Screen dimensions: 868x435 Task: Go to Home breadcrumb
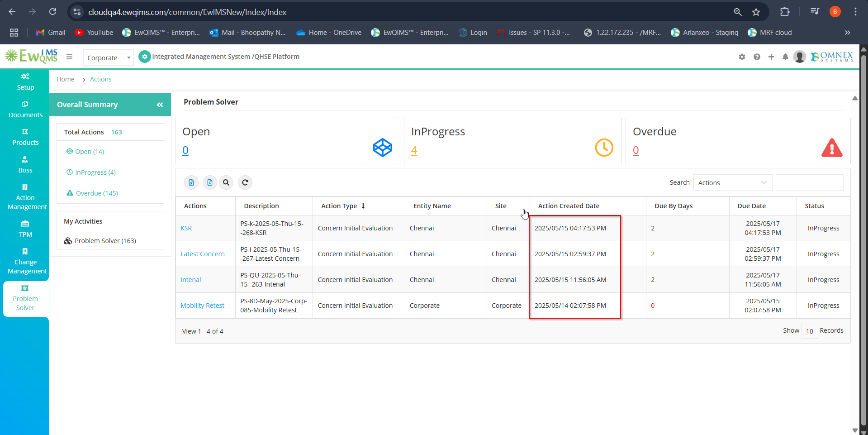(66, 79)
